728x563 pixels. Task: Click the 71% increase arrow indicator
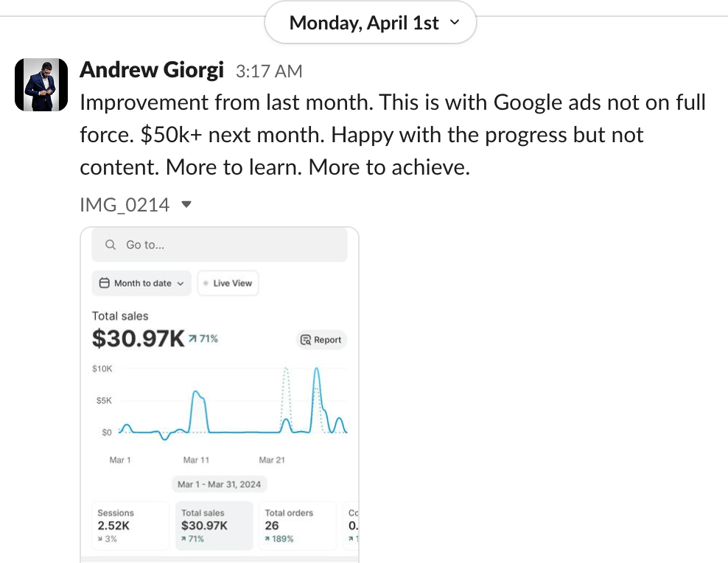[x=192, y=339]
